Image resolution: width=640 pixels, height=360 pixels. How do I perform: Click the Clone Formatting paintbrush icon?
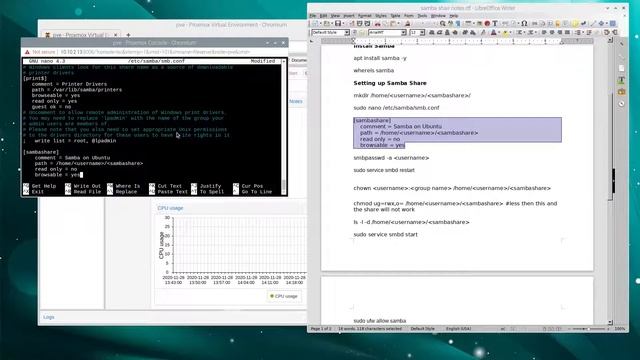click(x=407, y=23)
